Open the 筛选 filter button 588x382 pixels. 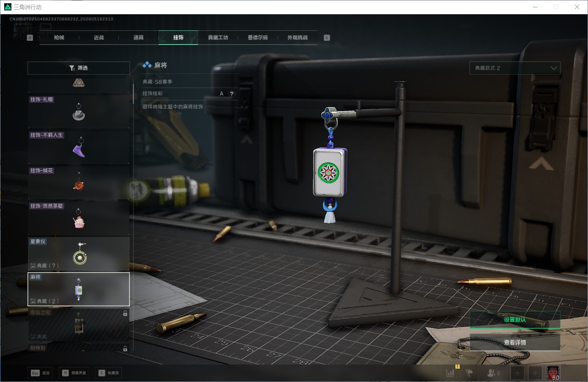click(x=78, y=68)
